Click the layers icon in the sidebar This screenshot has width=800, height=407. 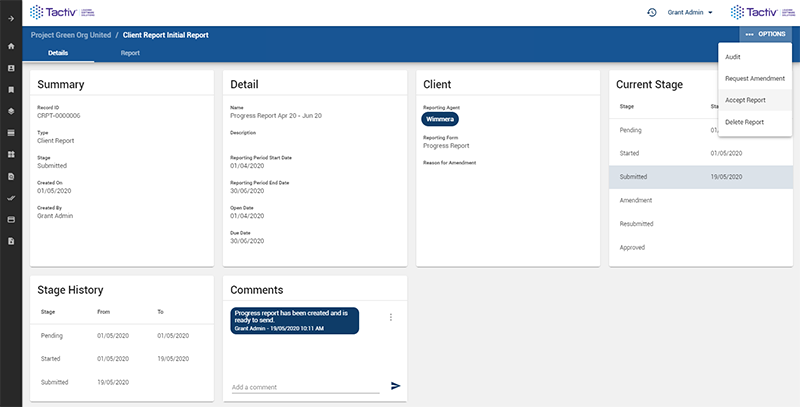(x=10, y=111)
